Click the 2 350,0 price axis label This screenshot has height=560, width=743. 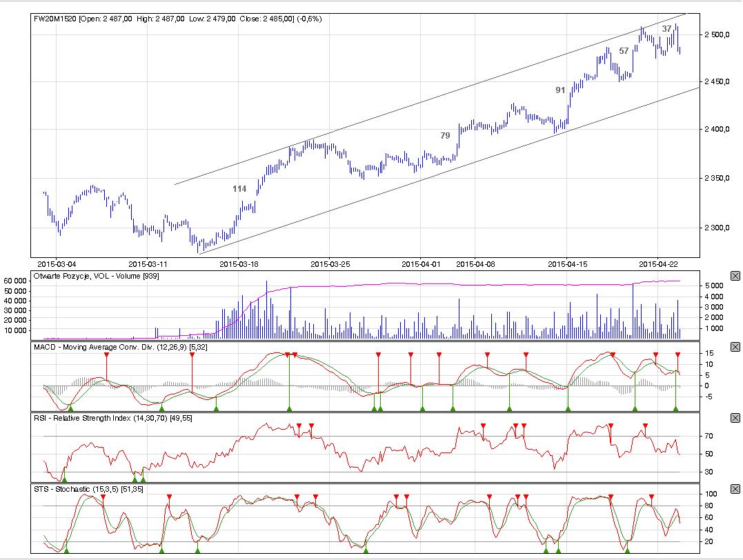click(x=717, y=178)
